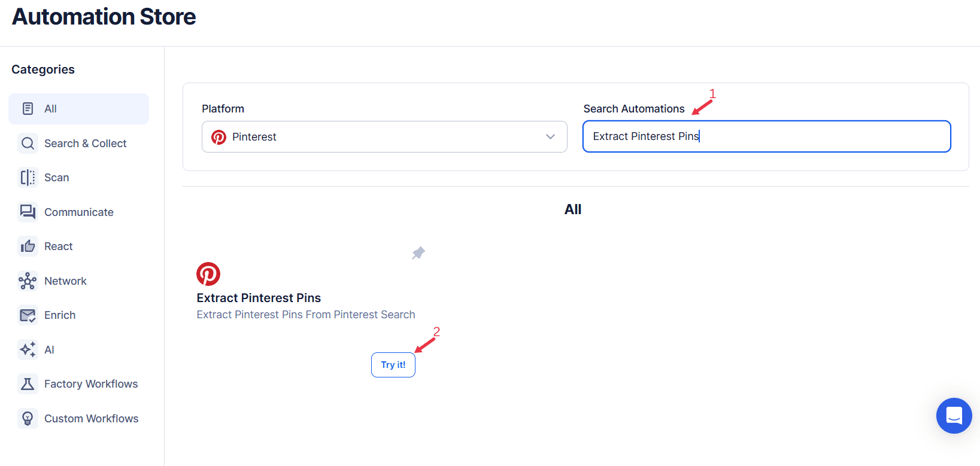Click the Automation Store page heading
This screenshot has height=466, width=980.
pyautogui.click(x=103, y=16)
